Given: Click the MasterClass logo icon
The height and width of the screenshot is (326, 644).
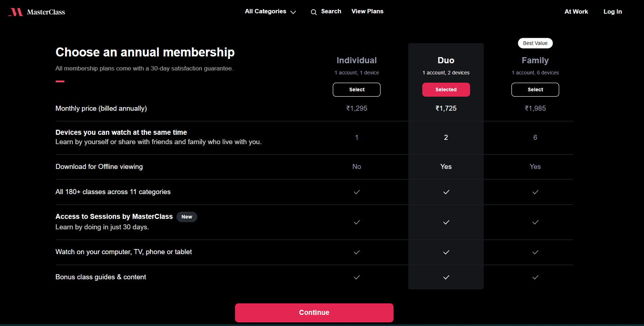Looking at the screenshot, I should point(16,12).
